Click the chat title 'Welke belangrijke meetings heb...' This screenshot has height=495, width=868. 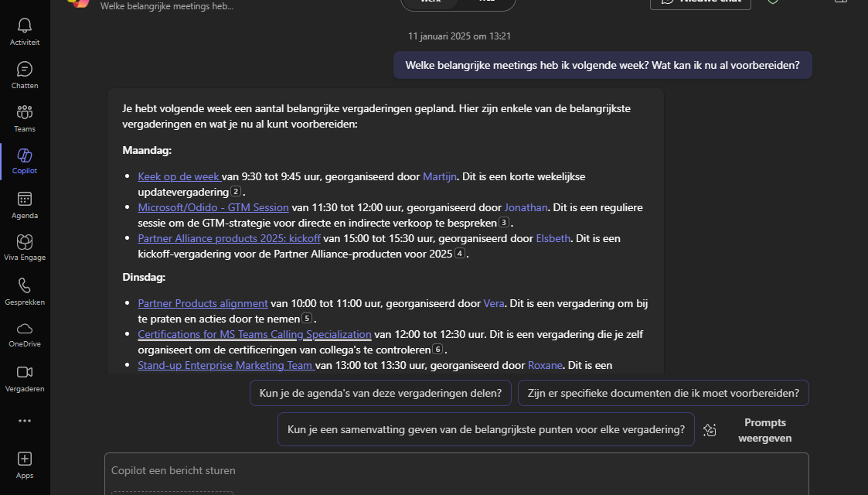(167, 7)
